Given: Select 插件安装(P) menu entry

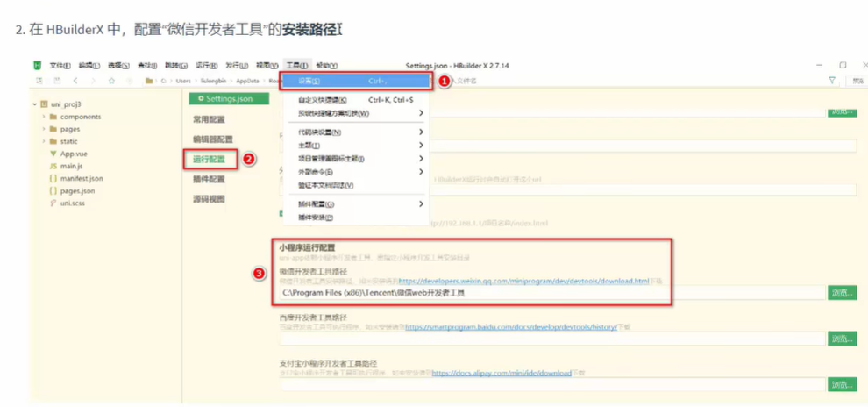Looking at the screenshot, I should pyautogui.click(x=354, y=218).
